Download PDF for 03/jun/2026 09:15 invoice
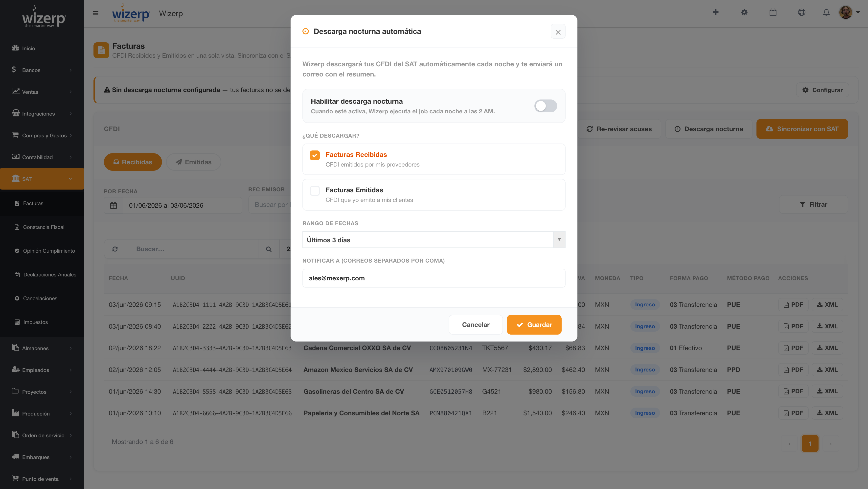 click(x=793, y=305)
